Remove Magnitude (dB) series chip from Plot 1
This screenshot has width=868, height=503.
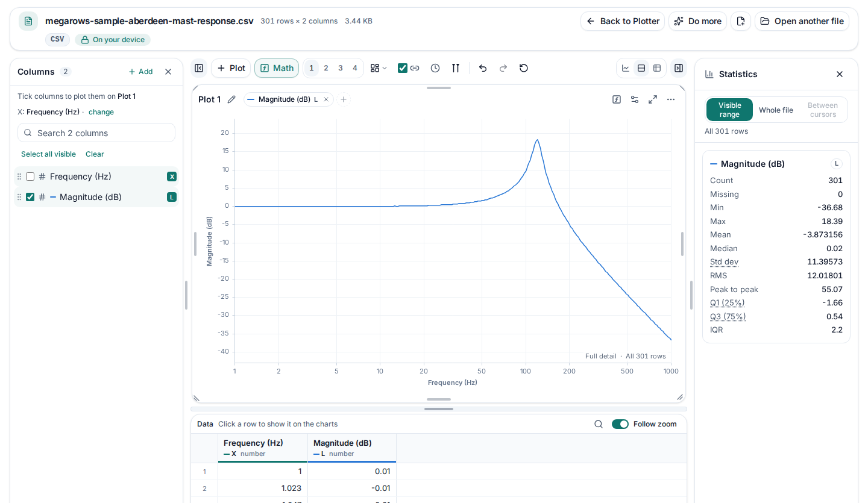pyautogui.click(x=326, y=99)
